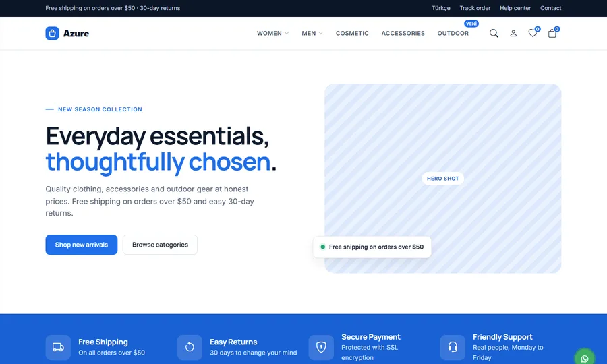
Task: Open the search magnifier icon
Action: (494, 33)
